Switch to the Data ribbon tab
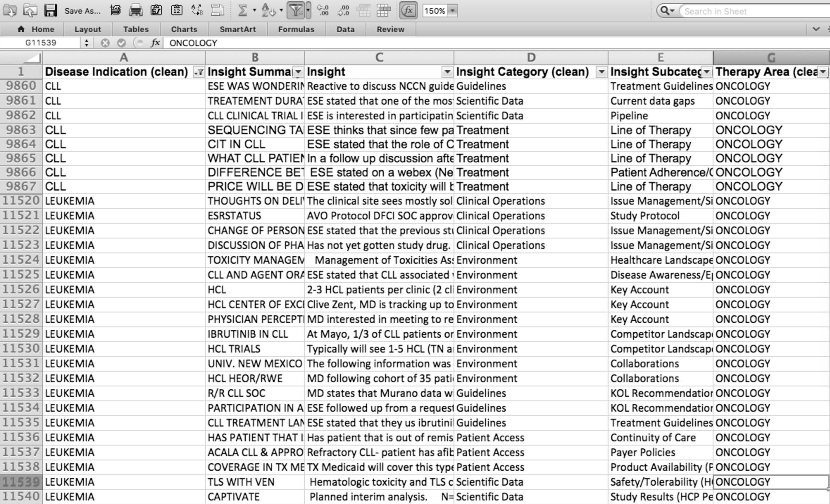 point(345,29)
